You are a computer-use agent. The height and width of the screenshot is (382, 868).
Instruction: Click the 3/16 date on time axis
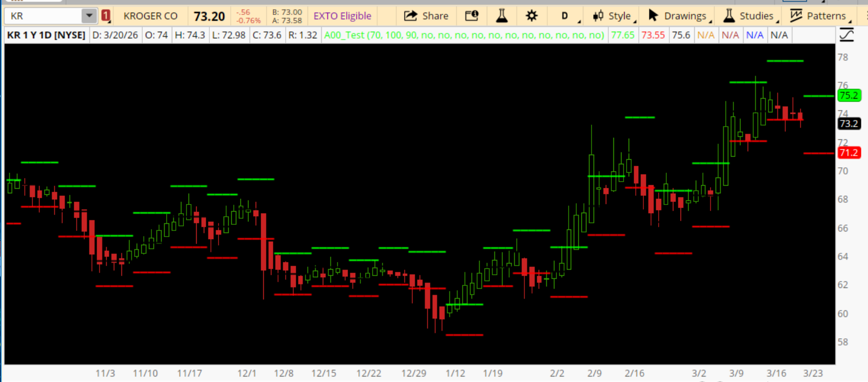click(776, 373)
